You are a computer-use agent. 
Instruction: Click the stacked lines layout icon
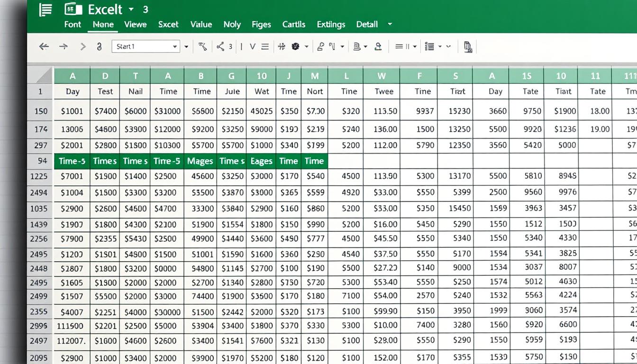pos(357,46)
